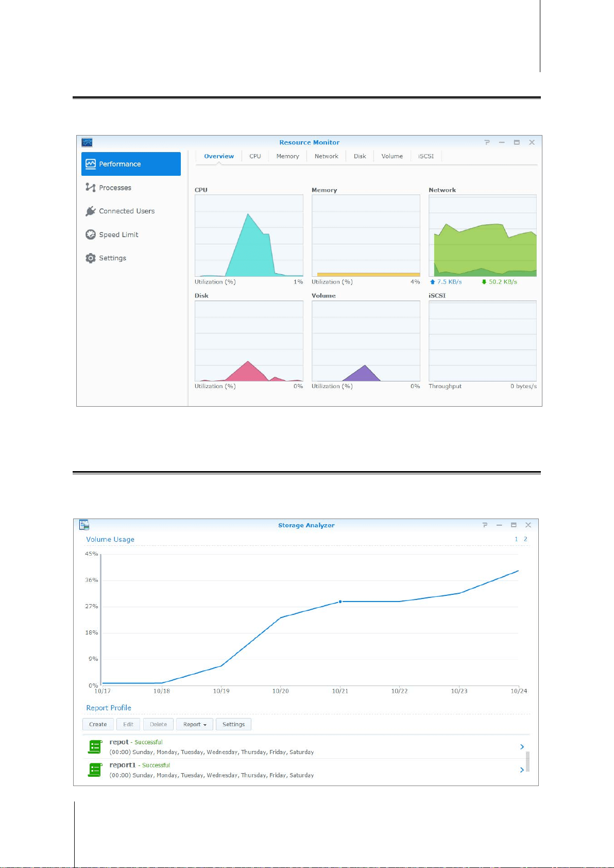The height and width of the screenshot is (868, 614).
Task: Switch to the CPU tab
Action: point(255,156)
